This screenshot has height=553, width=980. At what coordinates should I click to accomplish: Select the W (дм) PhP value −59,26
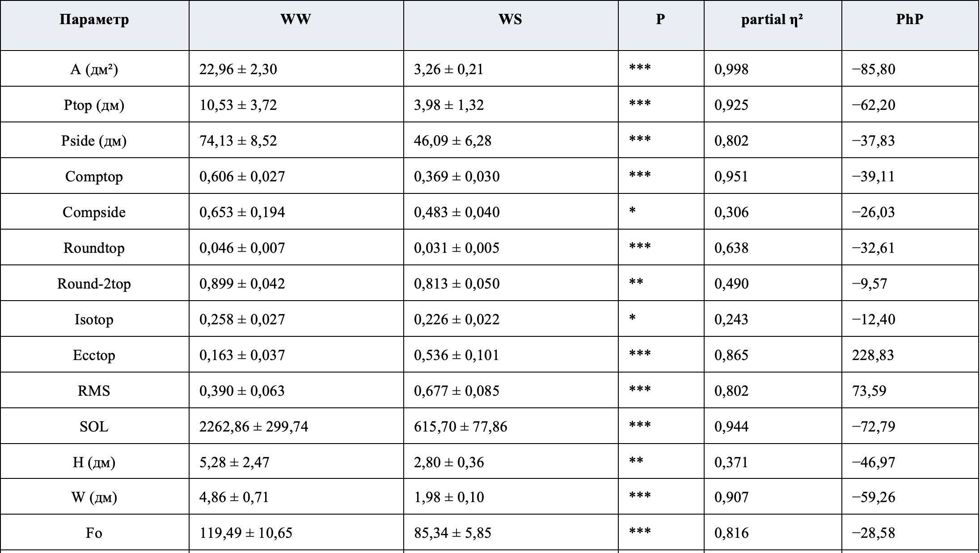pyautogui.click(x=874, y=497)
